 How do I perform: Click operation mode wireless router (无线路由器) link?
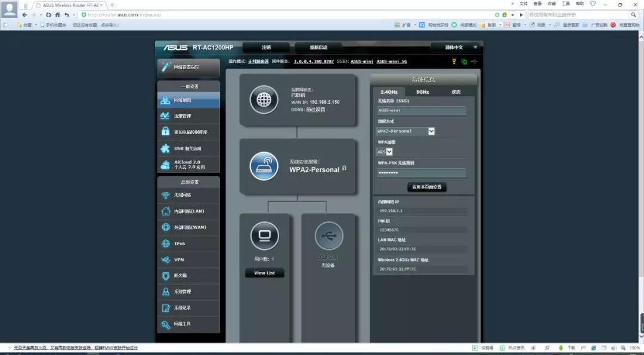(x=258, y=61)
